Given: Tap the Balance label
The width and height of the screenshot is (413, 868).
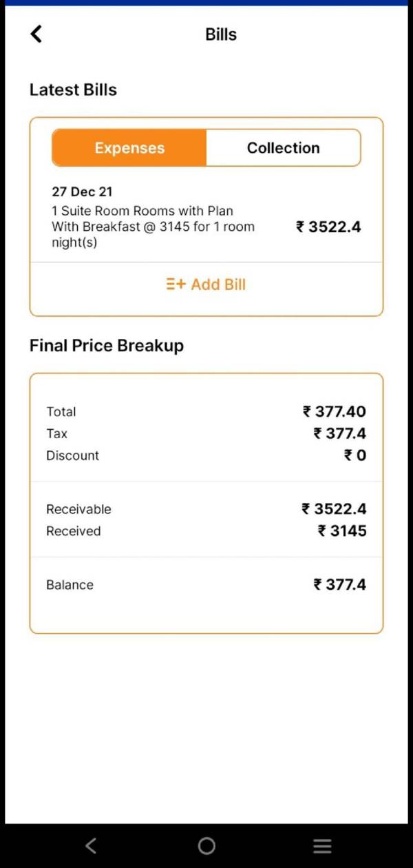Looking at the screenshot, I should point(70,585).
